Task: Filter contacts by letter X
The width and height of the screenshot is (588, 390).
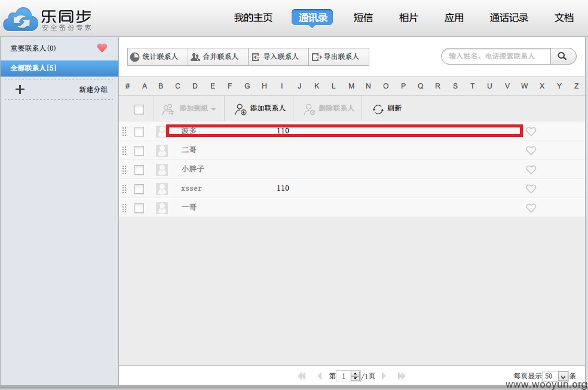Action: (542, 86)
